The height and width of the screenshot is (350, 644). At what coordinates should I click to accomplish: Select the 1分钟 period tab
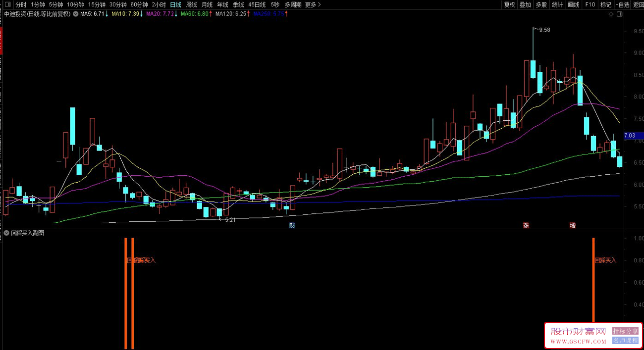38,4
